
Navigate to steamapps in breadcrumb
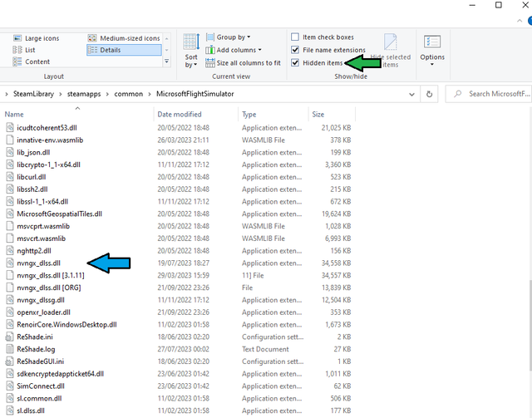[84, 94]
